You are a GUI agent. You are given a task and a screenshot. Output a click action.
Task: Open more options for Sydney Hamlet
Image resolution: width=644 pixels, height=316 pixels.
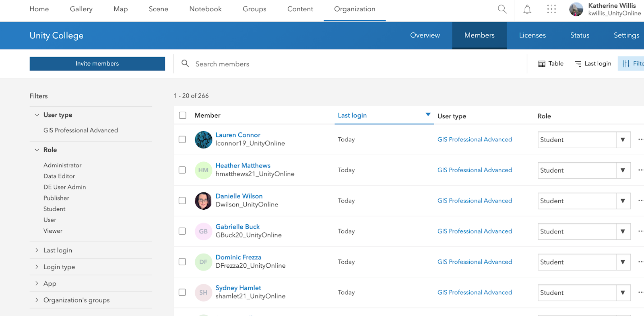[641, 292]
